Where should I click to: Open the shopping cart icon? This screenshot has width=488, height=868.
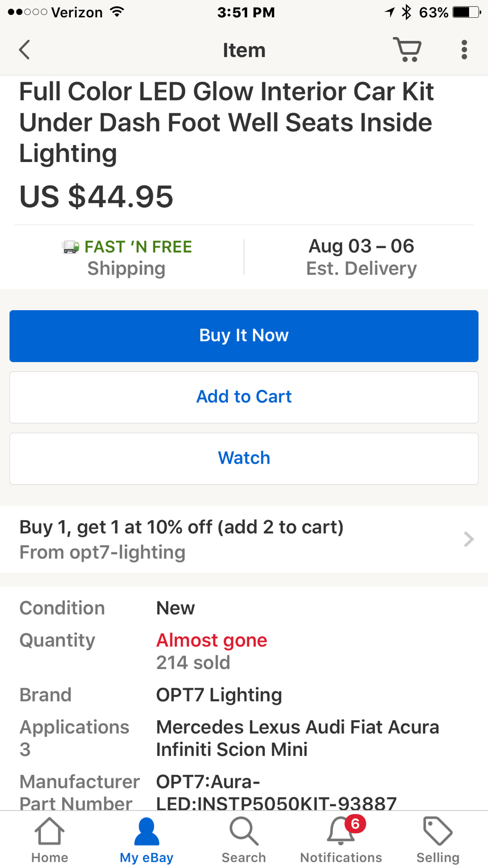coord(407,49)
